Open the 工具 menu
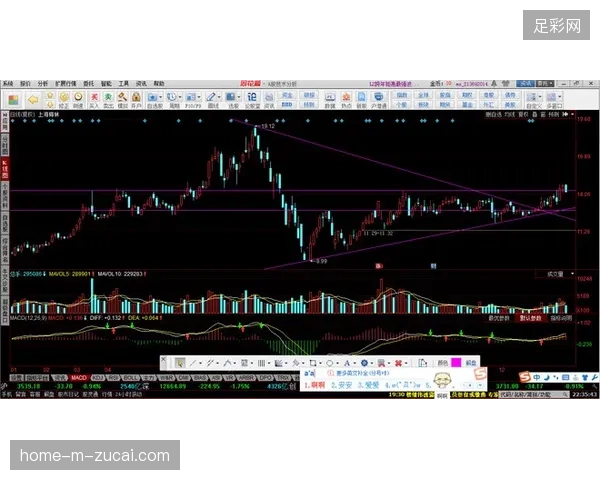 (x=124, y=83)
